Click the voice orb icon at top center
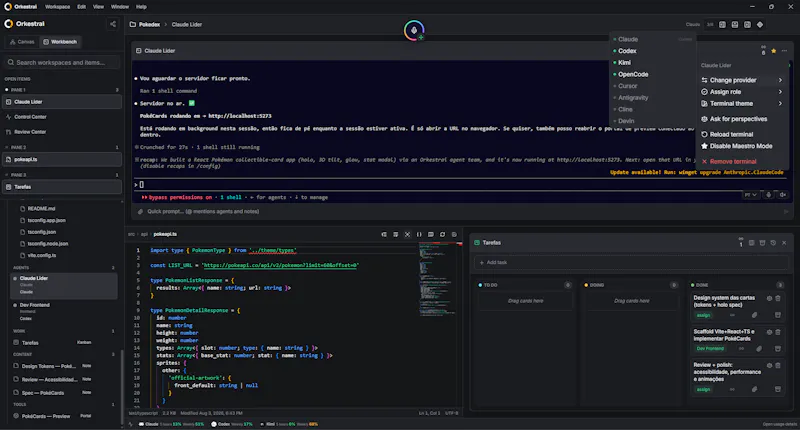This screenshot has height=430, width=800. [414, 31]
